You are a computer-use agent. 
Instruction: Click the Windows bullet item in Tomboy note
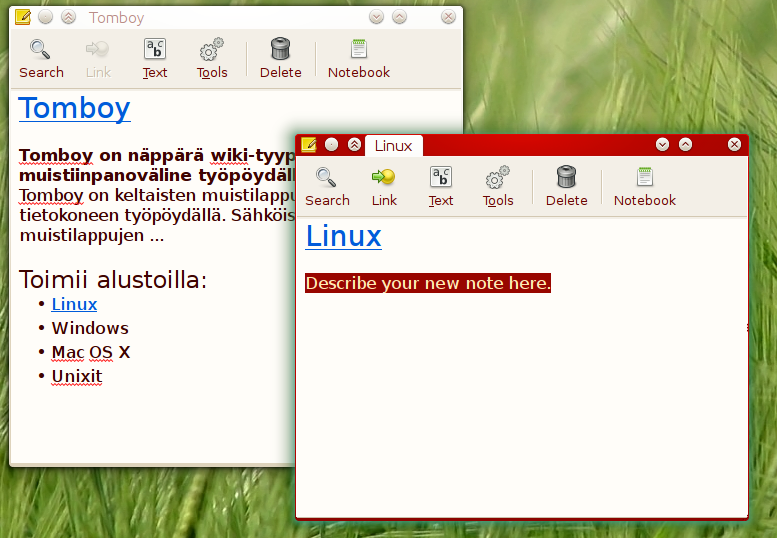coord(90,328)
